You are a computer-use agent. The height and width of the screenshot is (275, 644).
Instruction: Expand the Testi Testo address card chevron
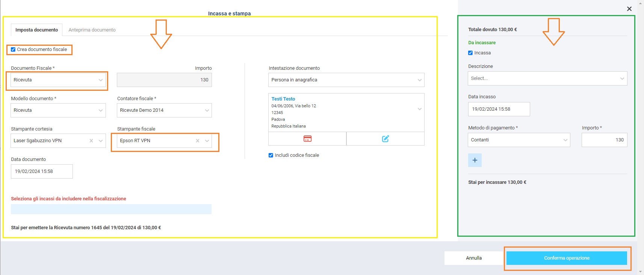[x=419, y=109]
